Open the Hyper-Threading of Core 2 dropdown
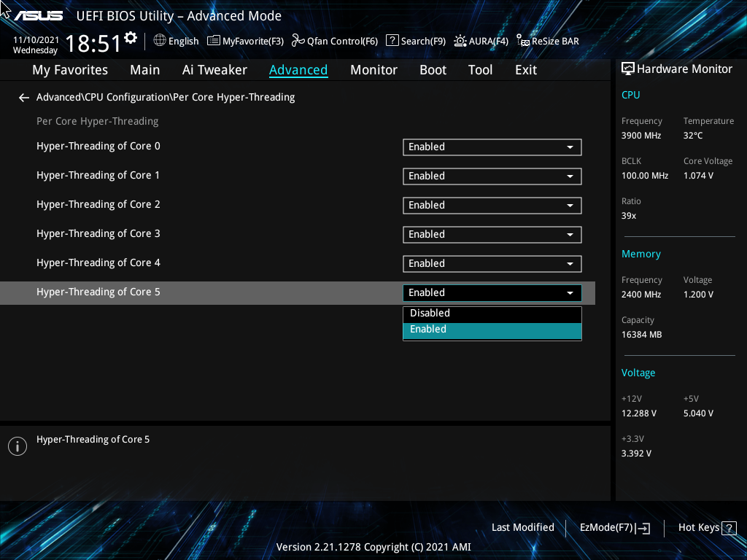The height and width of the screenshot is (560, 747). pos(492,205)
